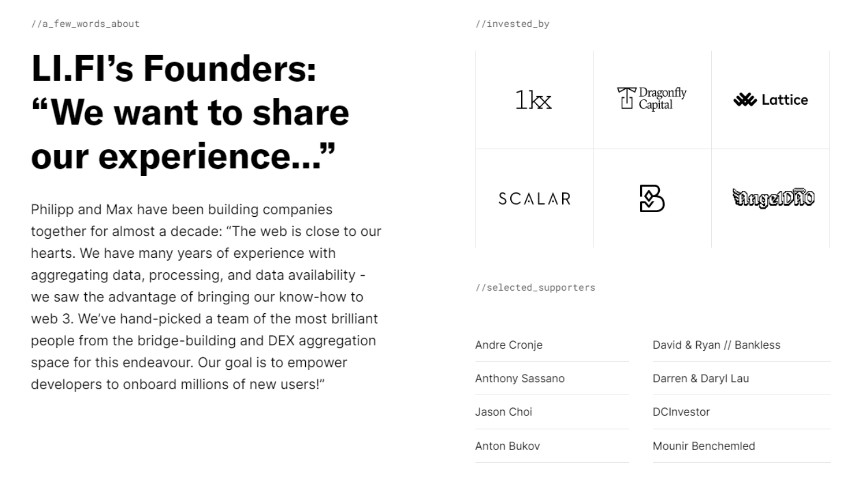Click the //invested_by section label
Image resolution: width=868 pixels, height=485 pixels.
(x=512, y=24)
